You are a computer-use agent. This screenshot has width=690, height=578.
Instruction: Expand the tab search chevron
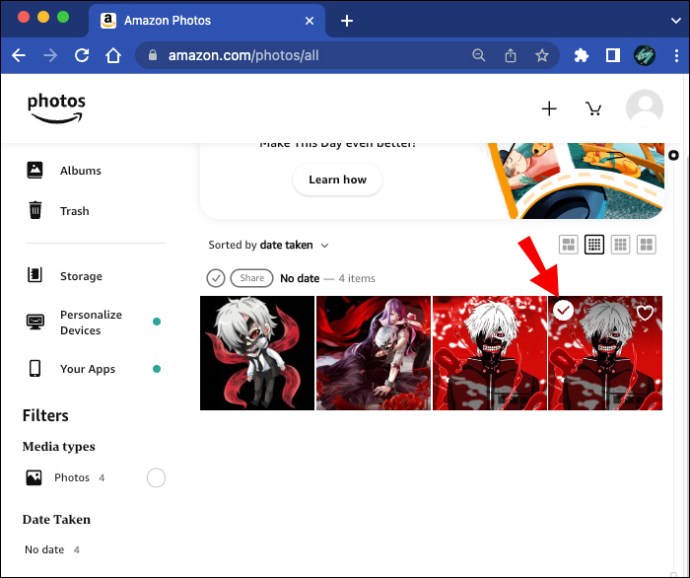click(x=676, y=21)
